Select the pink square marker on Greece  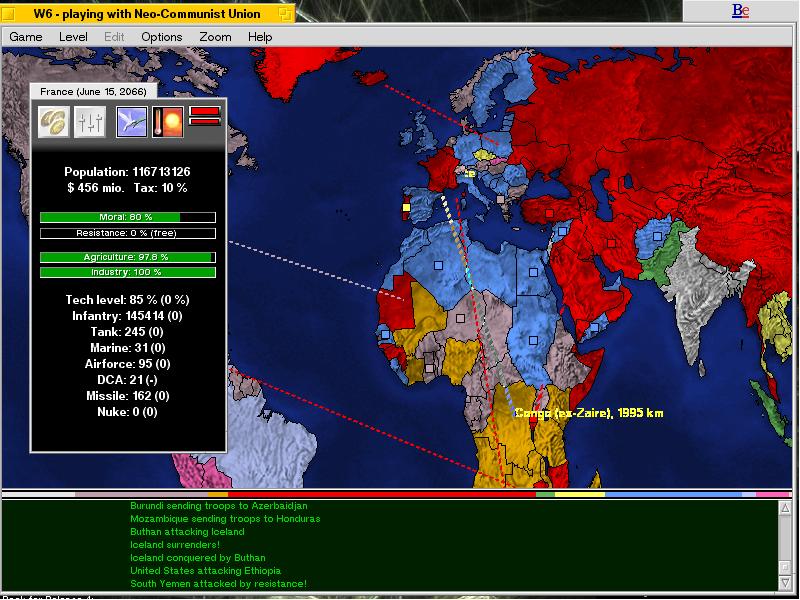pyautogui.click(x=501, y=199)
